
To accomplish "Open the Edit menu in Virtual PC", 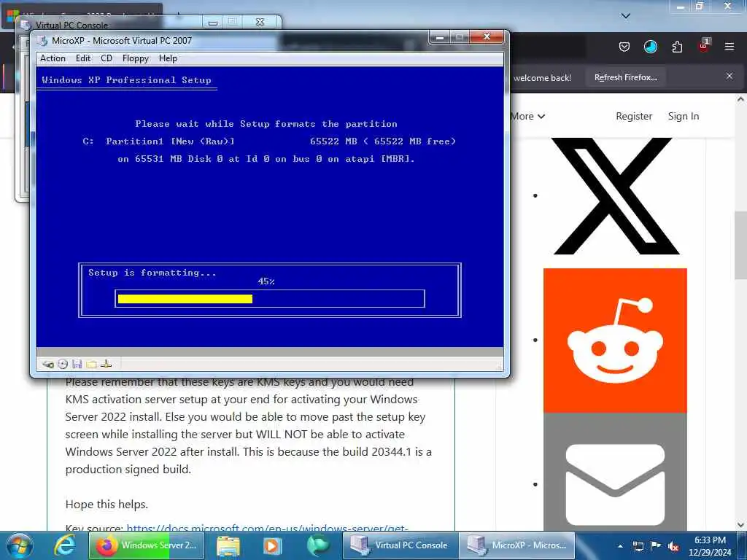I will [x=83, y=58].
